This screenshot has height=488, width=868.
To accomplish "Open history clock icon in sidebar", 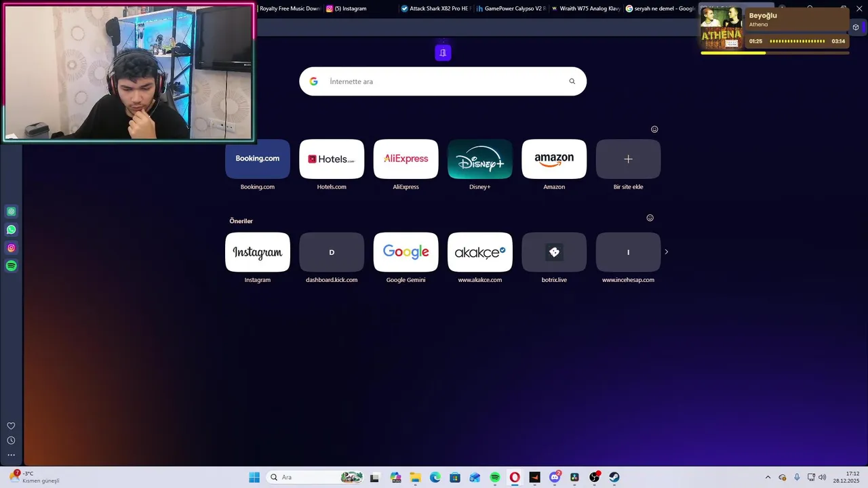I will click(11, 441).
